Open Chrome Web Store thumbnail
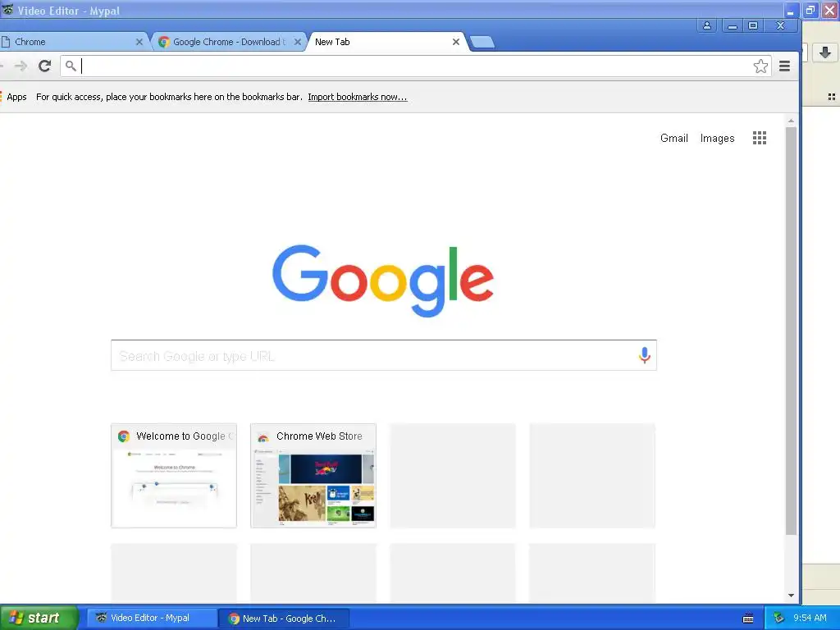Screen dimensions: 840x630 tap(313, 476)
